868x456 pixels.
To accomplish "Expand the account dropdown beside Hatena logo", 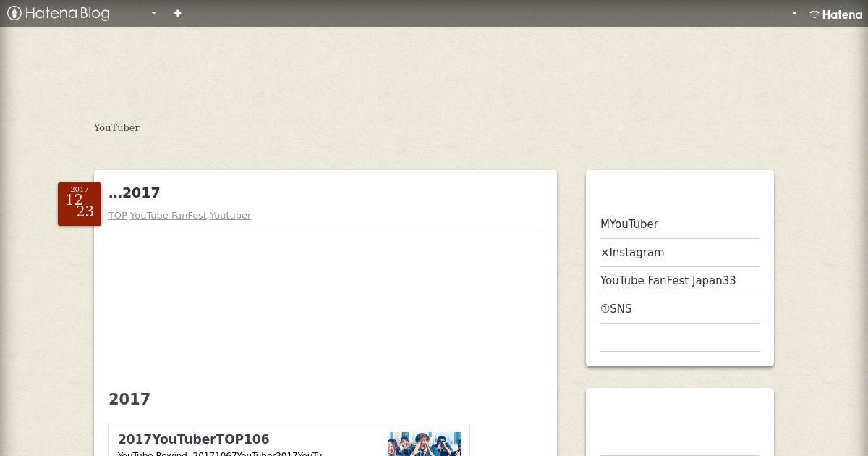I will (794, 13).
